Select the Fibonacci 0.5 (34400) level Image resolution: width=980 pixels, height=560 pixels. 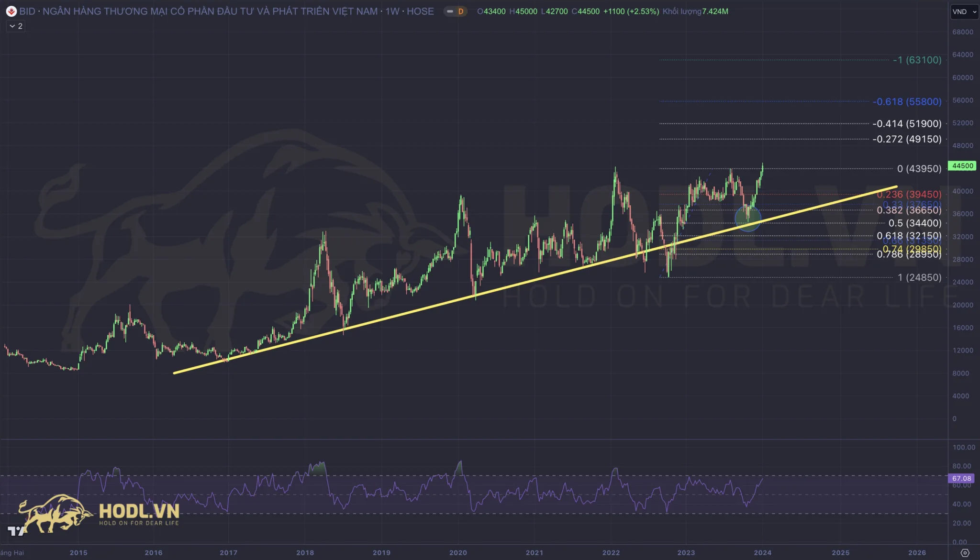(914, 223)
